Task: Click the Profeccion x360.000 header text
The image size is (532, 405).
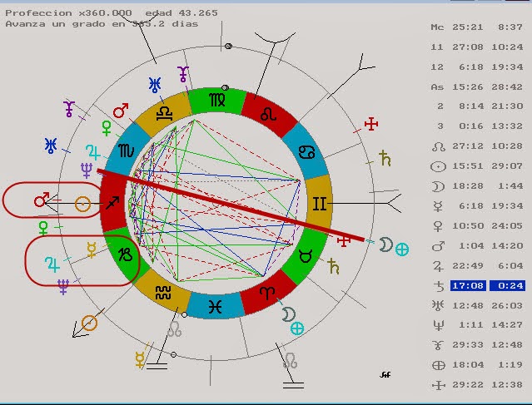Action: (68, 12)
